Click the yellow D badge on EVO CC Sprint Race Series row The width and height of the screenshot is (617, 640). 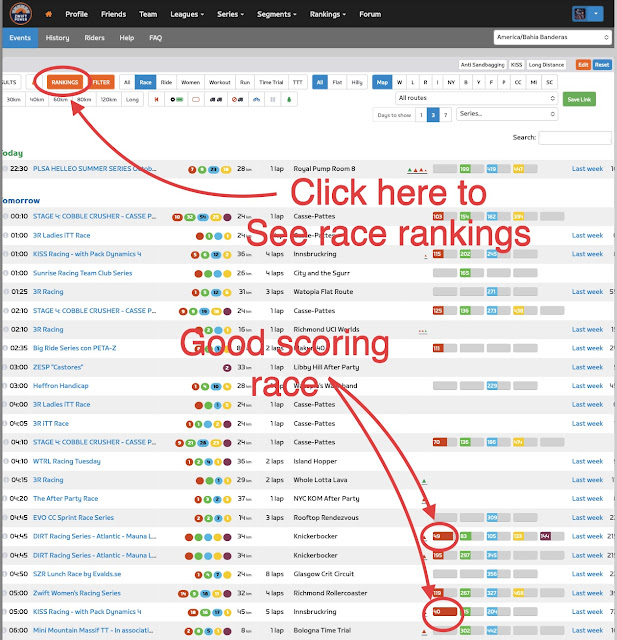point(227,518)
